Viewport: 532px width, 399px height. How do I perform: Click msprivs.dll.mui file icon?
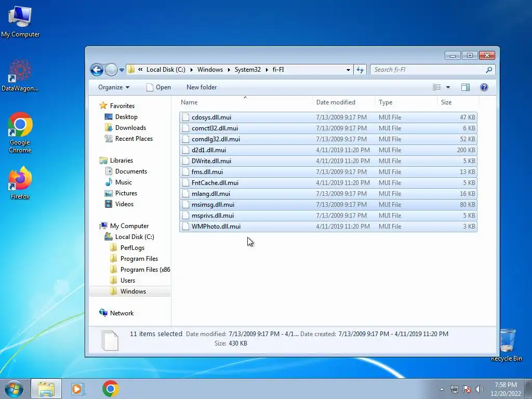(185, 216)
